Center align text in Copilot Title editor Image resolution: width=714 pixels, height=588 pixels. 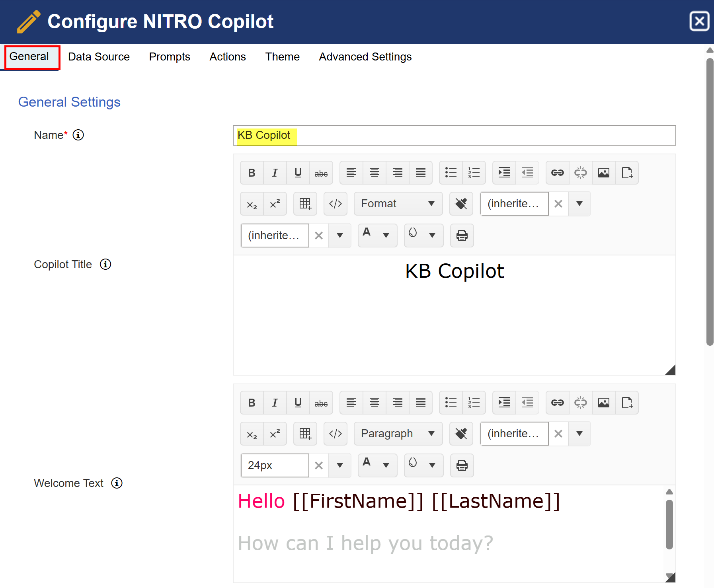click(x=374, y=173)
